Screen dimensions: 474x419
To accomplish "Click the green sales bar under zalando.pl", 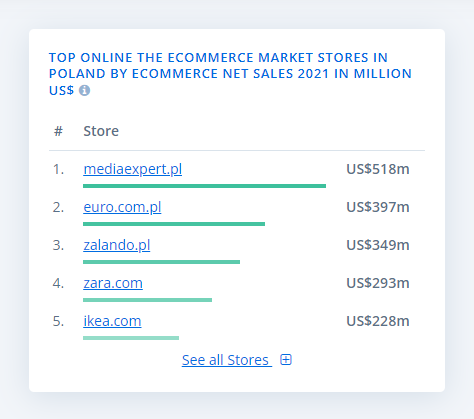I will 161,262.
